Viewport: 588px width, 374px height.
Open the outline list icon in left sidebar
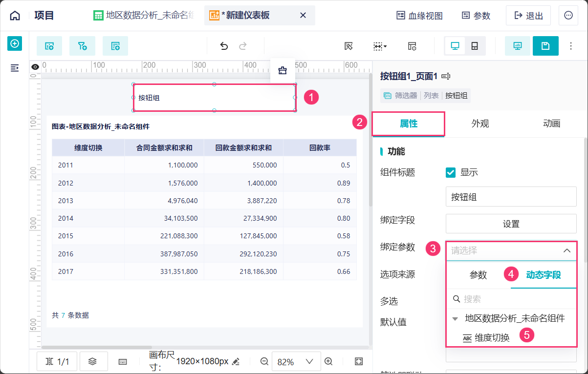15,68
